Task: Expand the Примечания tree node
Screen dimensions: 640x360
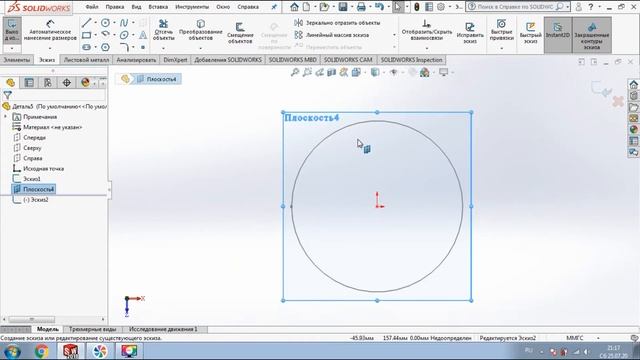Action: [5, 117]
